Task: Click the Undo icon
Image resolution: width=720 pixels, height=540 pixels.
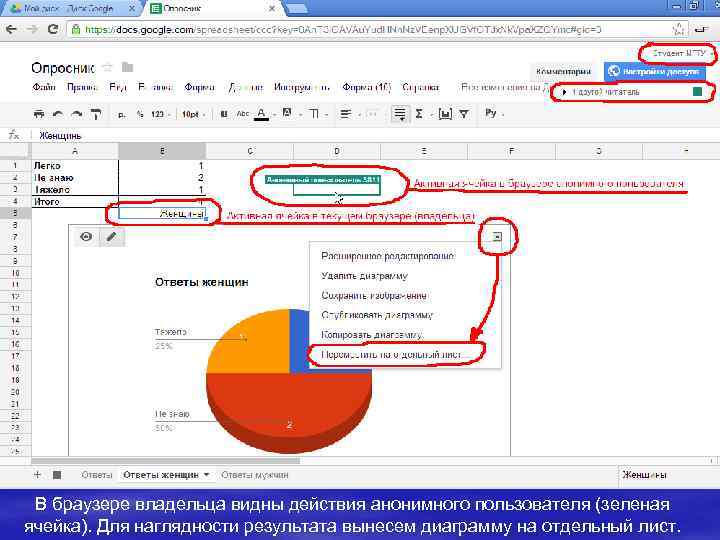Action: (57, 114)
